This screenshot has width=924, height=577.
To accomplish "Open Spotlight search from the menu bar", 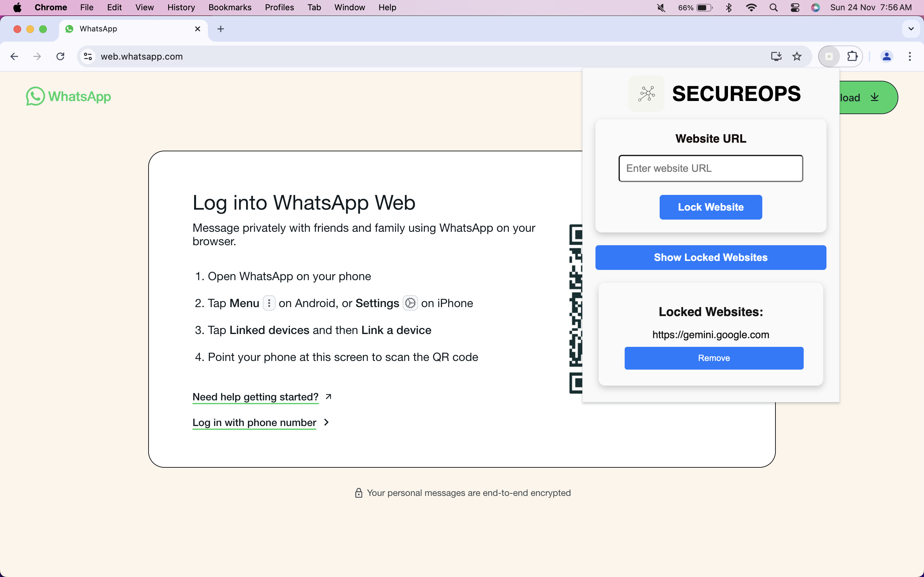I will [x=774, y=7].
